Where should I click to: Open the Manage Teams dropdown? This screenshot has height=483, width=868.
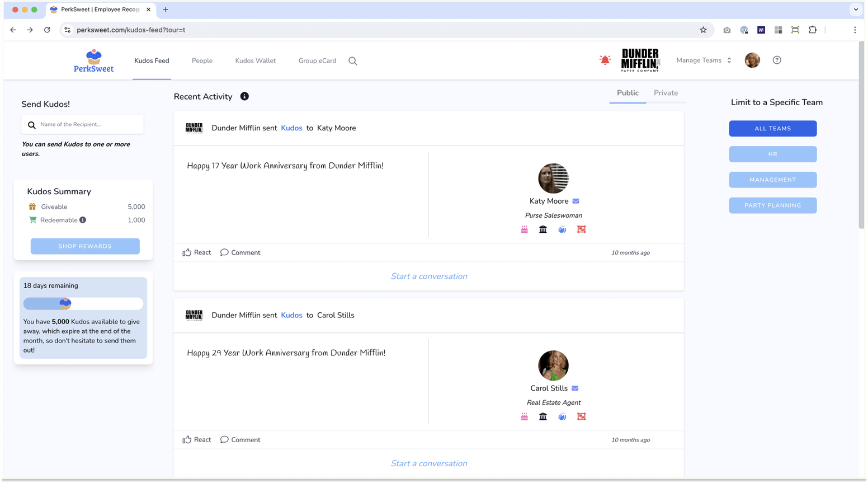click(704, 60)
